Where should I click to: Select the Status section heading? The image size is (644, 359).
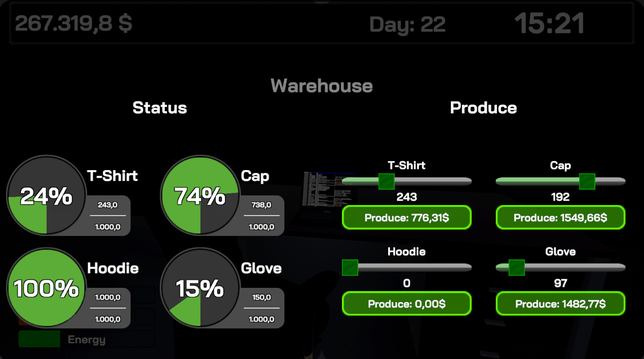(159, 108)
